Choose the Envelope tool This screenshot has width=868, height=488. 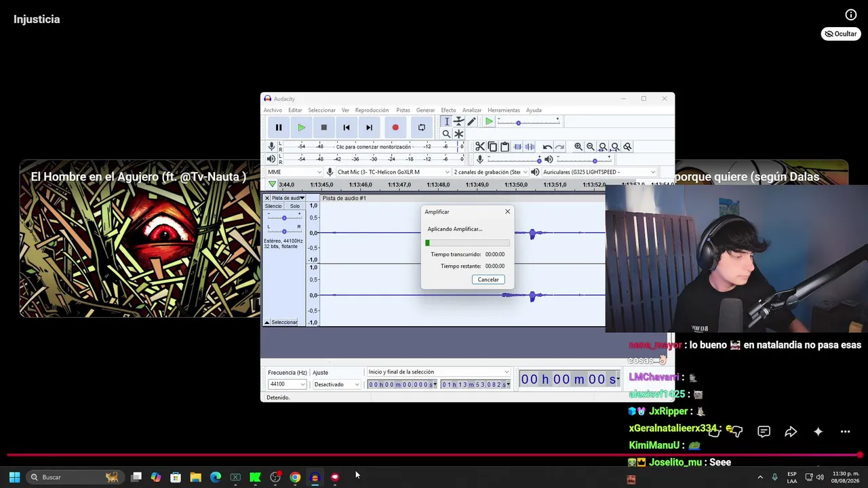click(459, 121)
